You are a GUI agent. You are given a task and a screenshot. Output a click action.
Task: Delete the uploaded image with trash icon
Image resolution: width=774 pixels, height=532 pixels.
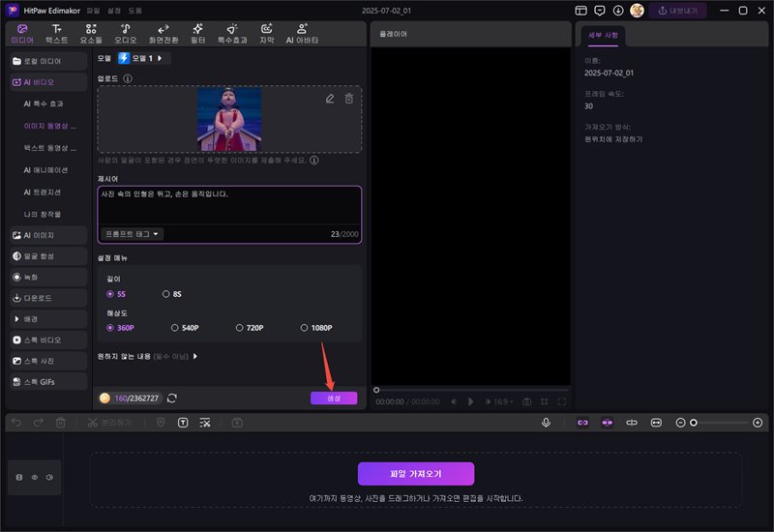coord(349,99)
